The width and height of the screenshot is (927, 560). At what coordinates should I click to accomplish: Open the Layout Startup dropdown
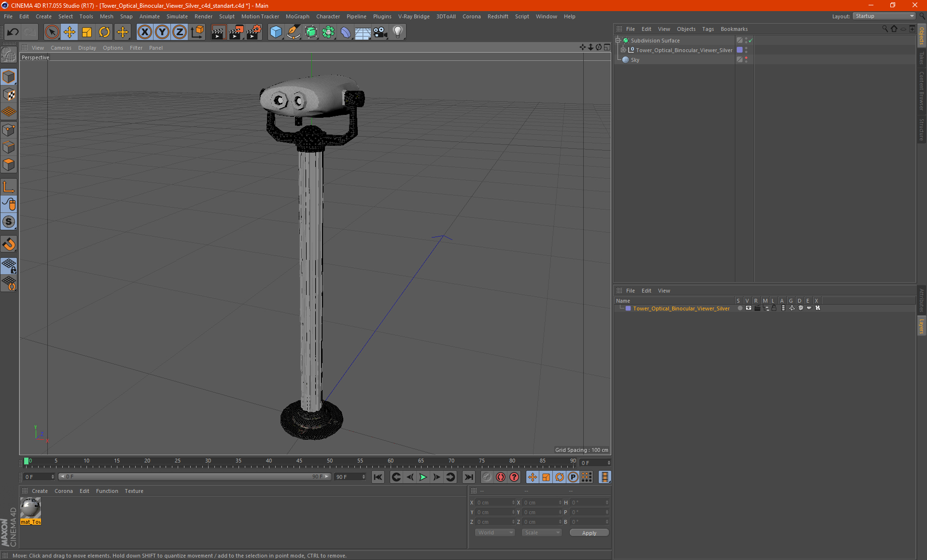click(884, 16)
